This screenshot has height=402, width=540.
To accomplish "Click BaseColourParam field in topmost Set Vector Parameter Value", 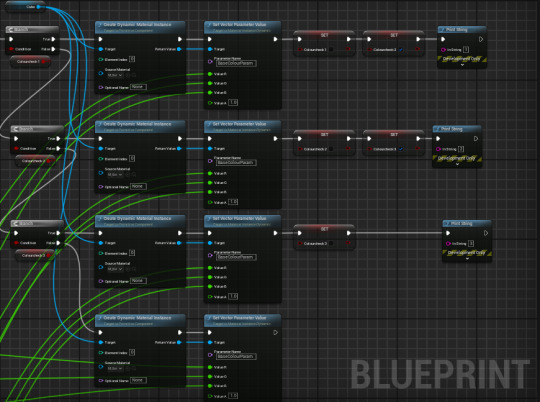I will 236,63.
